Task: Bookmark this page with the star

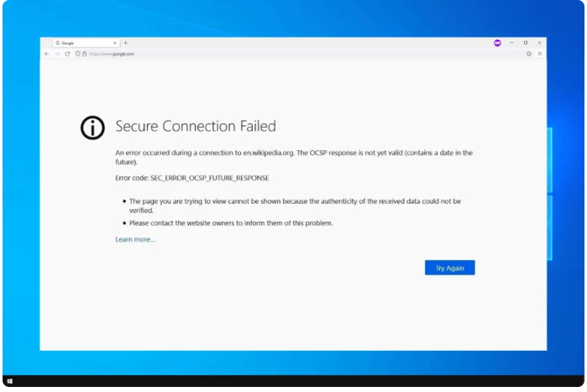Action: [x=529, y=54]
